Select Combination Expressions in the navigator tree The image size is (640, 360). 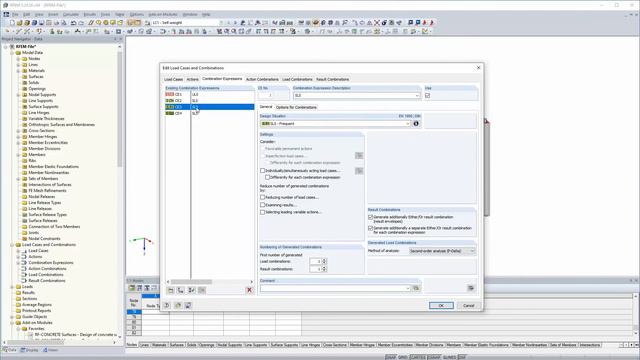(51, 263)
